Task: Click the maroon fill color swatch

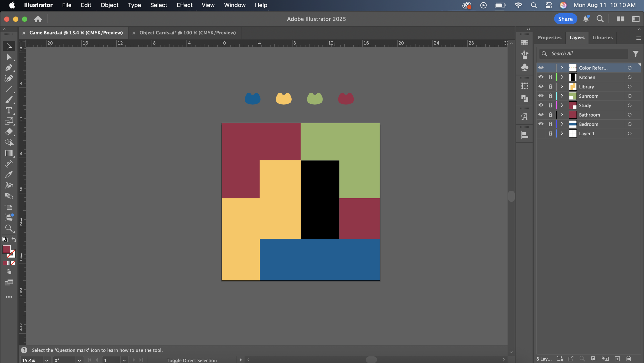Action: [x=6, y=249]
